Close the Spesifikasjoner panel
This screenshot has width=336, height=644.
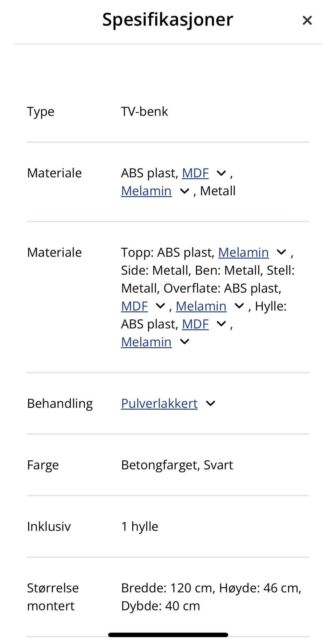click(x=307, y=20)
